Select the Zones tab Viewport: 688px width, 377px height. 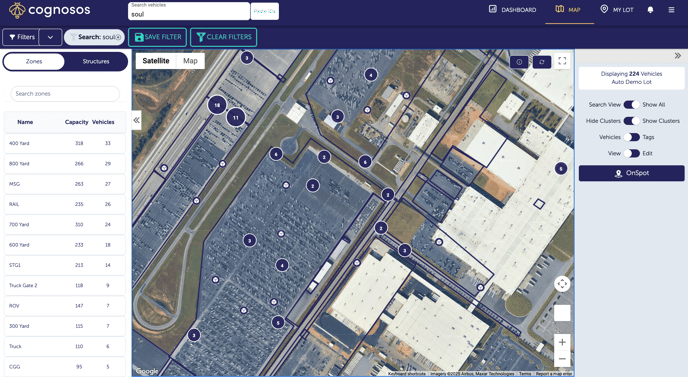tap(34, 61)
